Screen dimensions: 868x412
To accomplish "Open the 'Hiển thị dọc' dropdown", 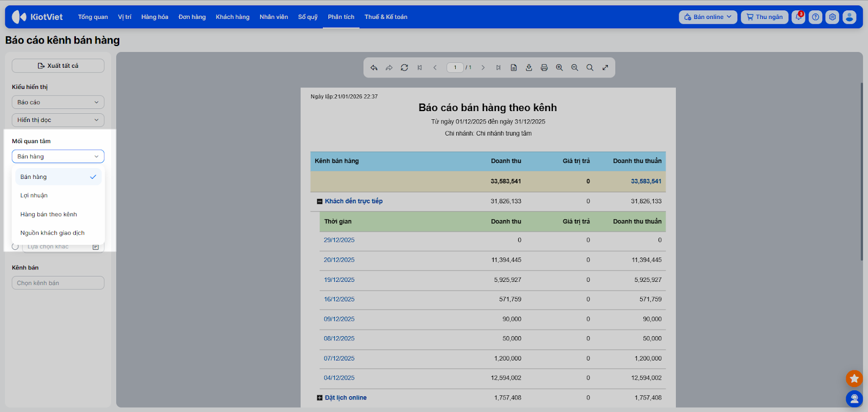I will [x=58, y=120].
